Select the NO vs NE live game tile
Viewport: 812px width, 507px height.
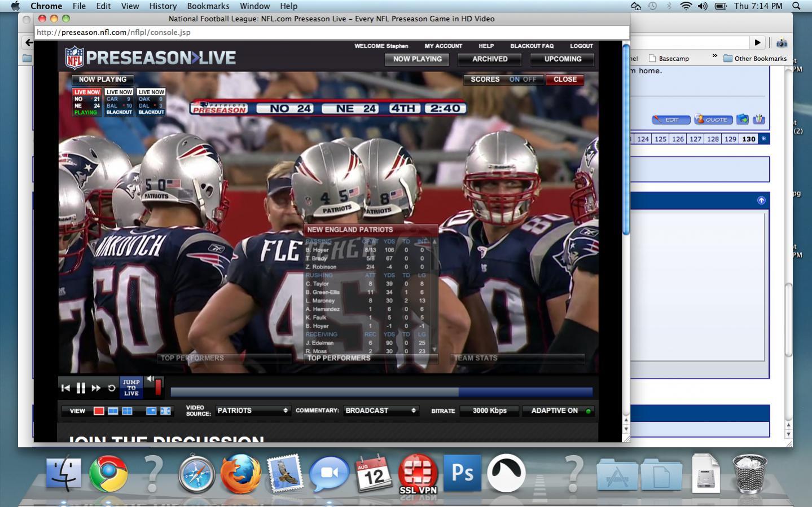(x=87, y=102)
